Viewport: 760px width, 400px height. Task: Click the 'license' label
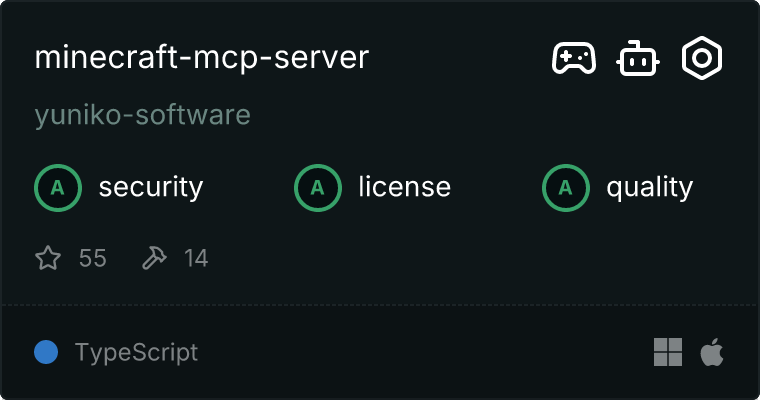click(x=404, y=187)
